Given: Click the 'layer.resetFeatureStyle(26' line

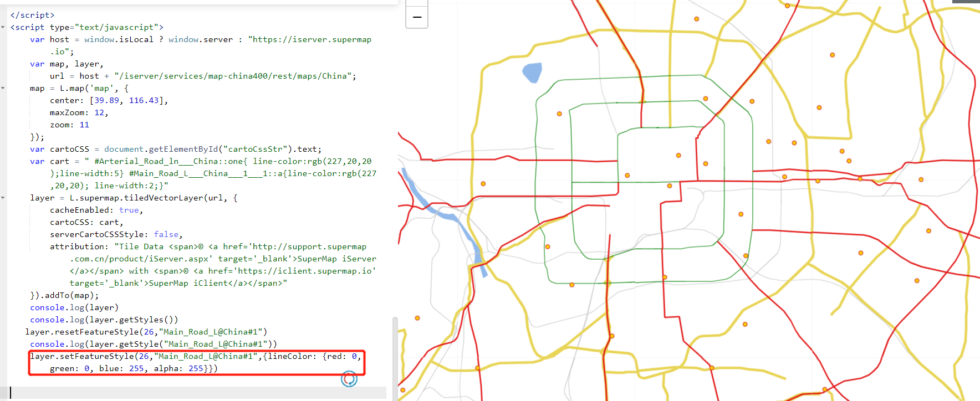Looking at the screenshot, I should pos(146,332).
